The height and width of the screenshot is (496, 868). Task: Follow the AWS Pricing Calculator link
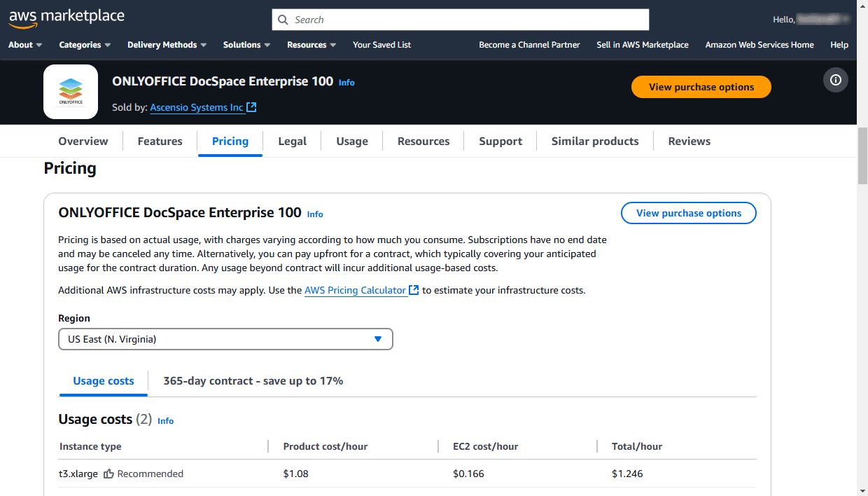point(355,290)
